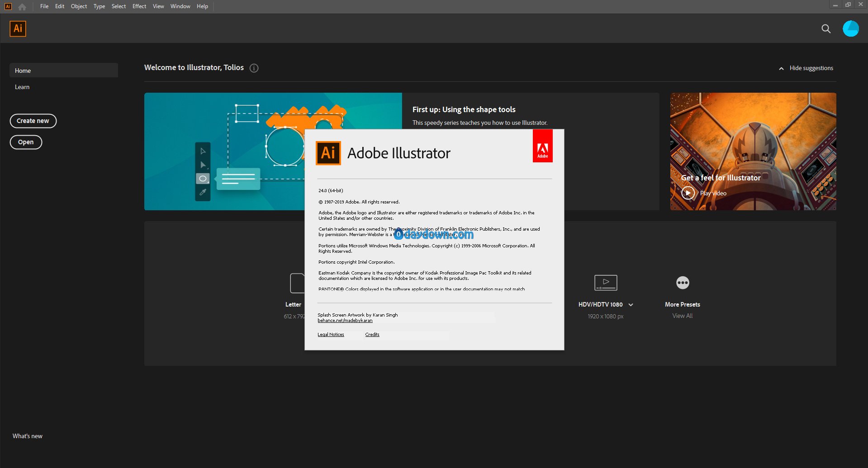868x468 pixels.
Task: Expand the HDV/HDTV 1080 dropdown arrow
Action: [x=631, y=305]
